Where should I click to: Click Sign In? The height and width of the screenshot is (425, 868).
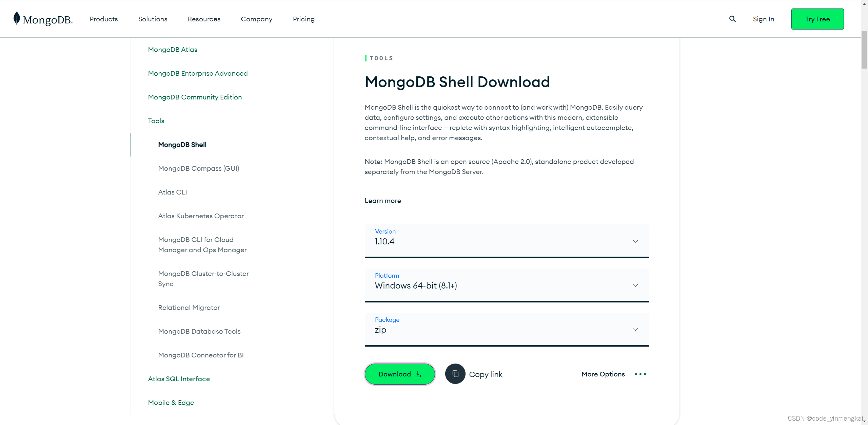[764, 19]
